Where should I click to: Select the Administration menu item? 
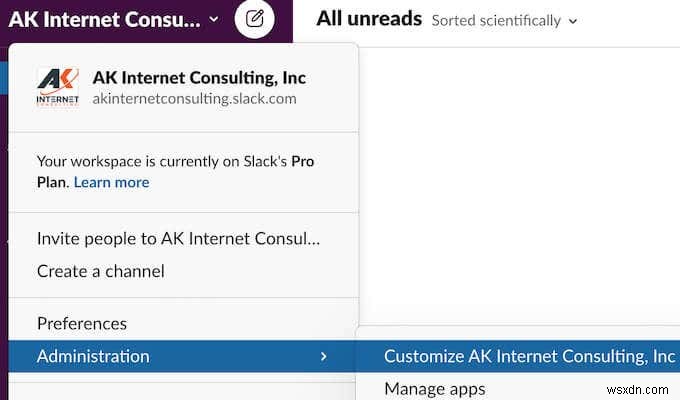(93, 356)
